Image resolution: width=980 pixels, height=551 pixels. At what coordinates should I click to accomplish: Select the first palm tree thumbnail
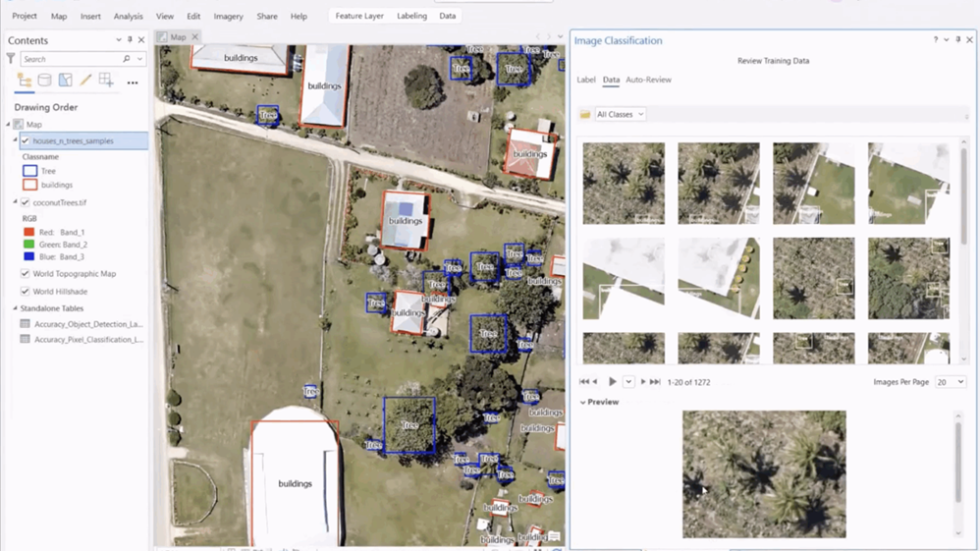tap(624, 184)
